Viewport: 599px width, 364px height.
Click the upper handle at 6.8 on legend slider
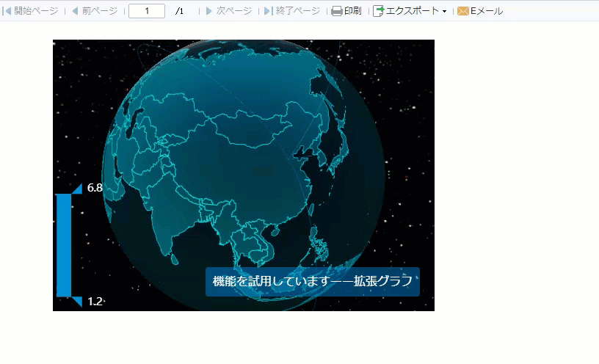tap(78, 189)
